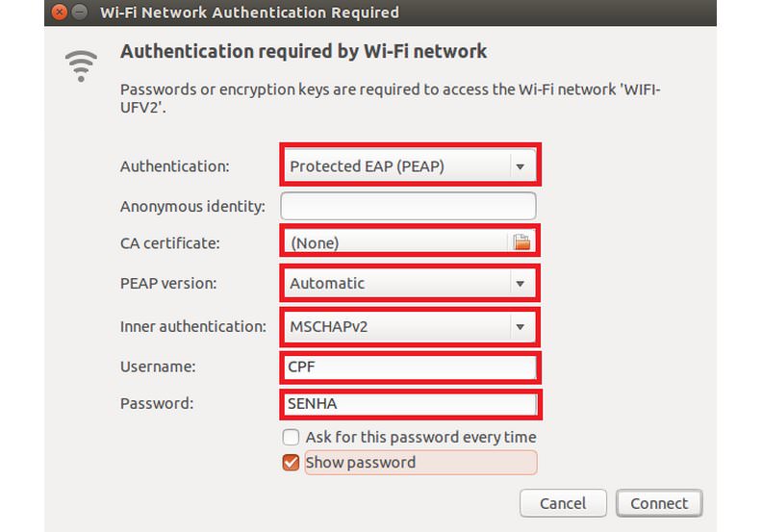Screen dimensions: 762x532
Task: Focus the Anonymous identity field
Action: (x=408, y=206)
